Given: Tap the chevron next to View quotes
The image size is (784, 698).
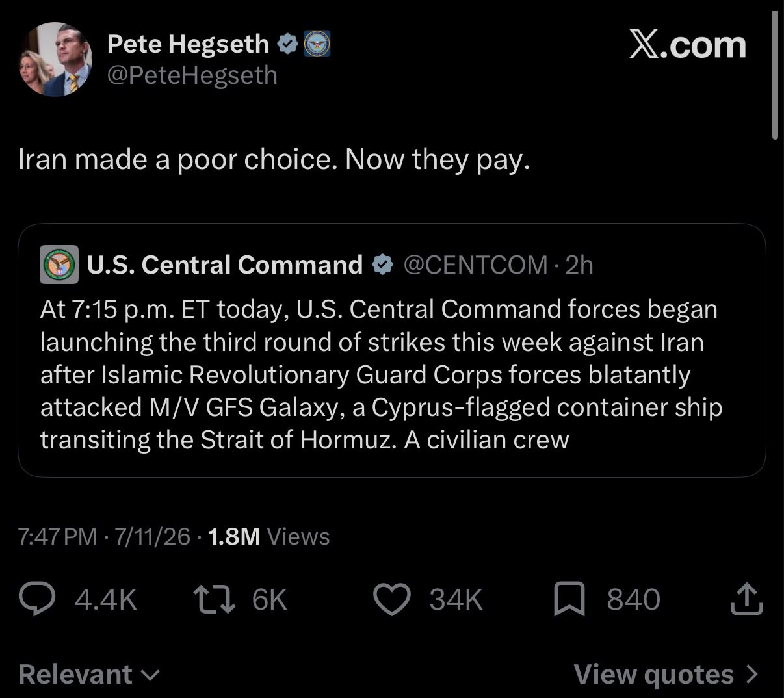Looking at the screenshot, I should pyautogui.click(x=752, y=673).
